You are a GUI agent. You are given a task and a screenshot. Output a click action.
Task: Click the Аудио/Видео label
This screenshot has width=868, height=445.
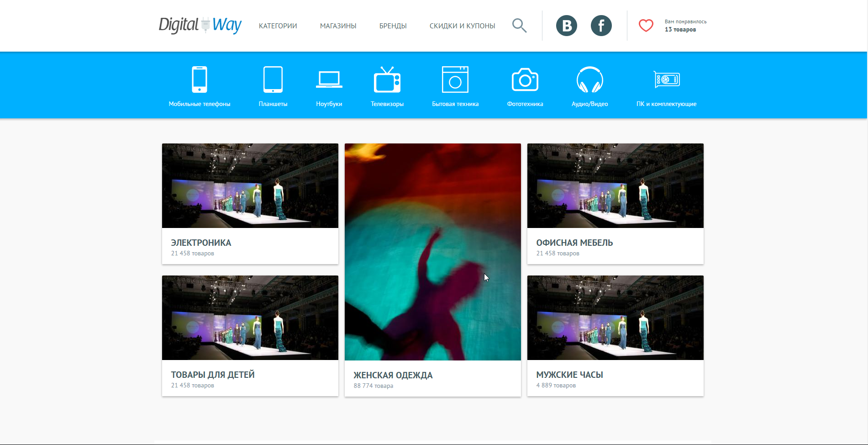pyautogui.click(x=590, y=104)
